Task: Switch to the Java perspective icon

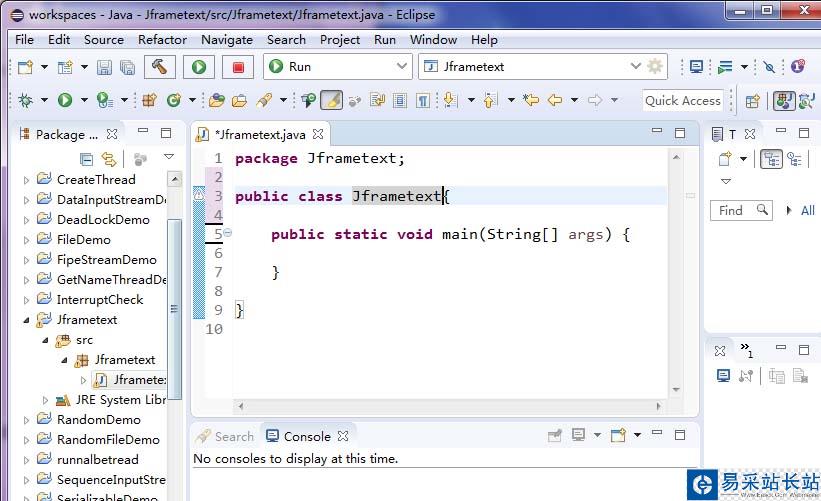Action: coord(784,101)
